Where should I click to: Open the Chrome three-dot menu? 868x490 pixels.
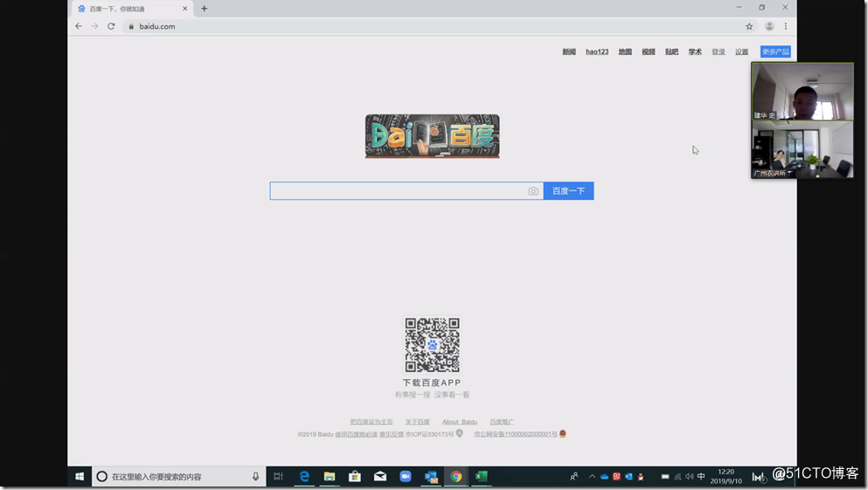(786, 26)
